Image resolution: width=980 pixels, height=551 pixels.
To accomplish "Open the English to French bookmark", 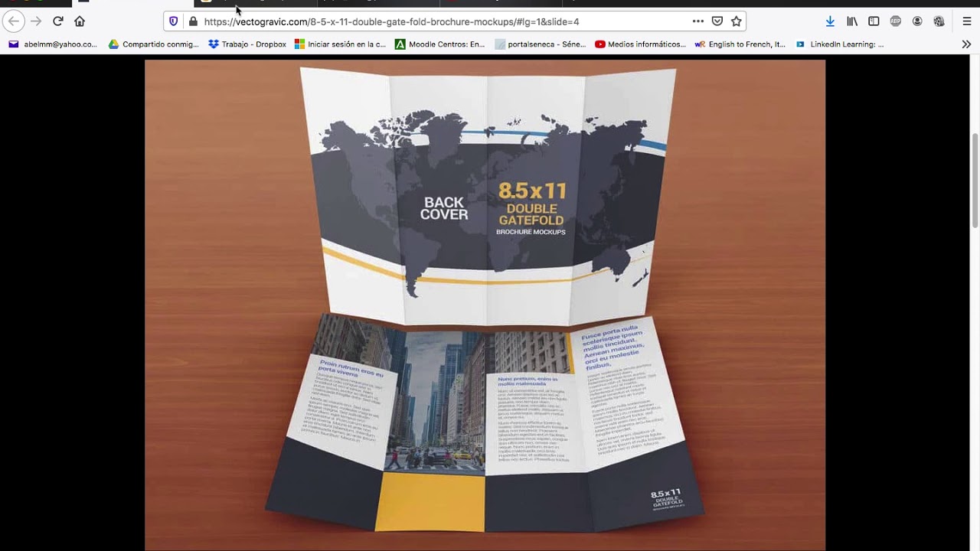I will tap(740, 44).
